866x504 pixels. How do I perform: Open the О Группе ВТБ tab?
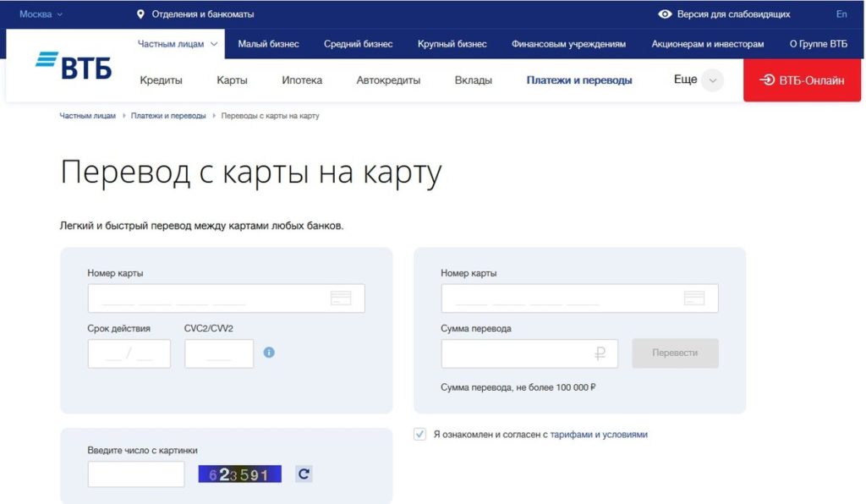click(818, 44)
